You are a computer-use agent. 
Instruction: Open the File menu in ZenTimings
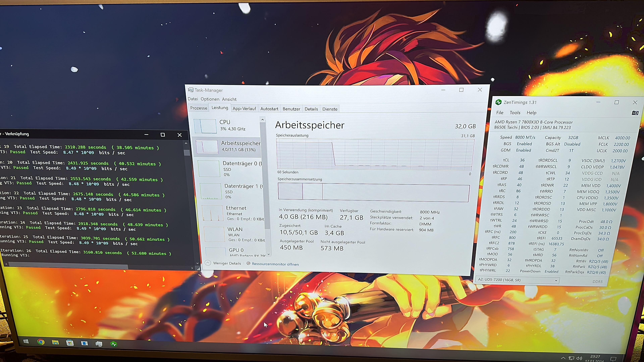[500, 113]
